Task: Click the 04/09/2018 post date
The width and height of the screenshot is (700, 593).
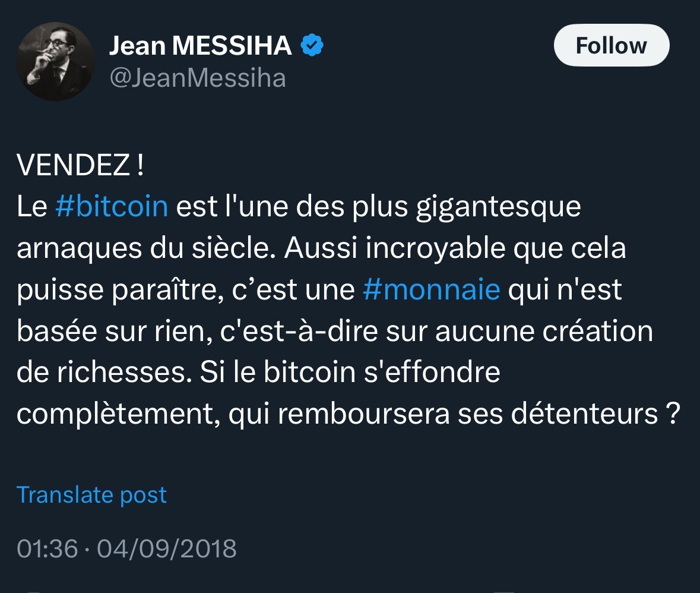Action: (x=167, y=548)
